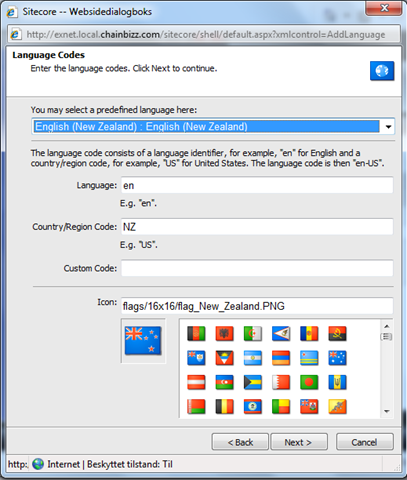The width and height of the screenshot is (407, 480).
Task: Continue with the Next > button
Action: click(299, 442)
